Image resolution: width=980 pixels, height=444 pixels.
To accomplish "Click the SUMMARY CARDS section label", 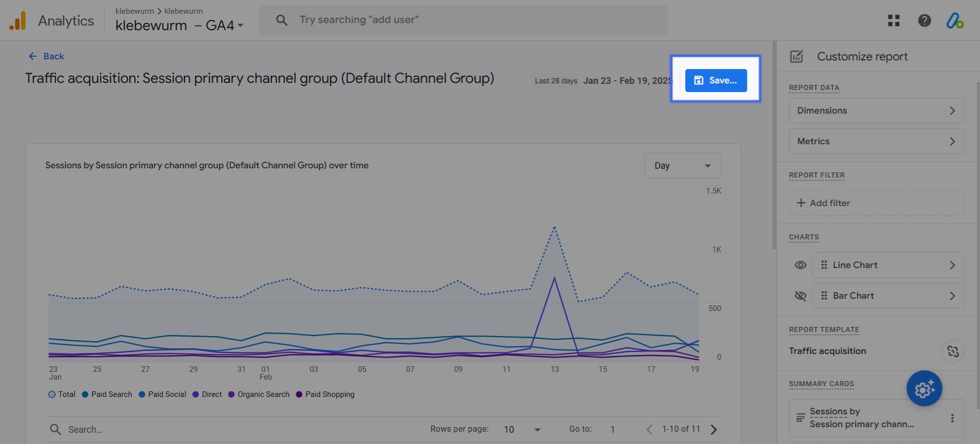I will tap(821, 384).
